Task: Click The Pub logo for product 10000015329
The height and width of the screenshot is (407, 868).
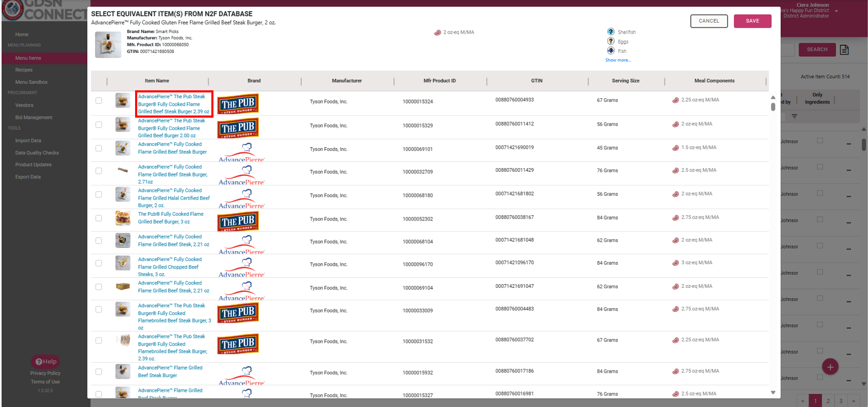Action: pos(238,128)
